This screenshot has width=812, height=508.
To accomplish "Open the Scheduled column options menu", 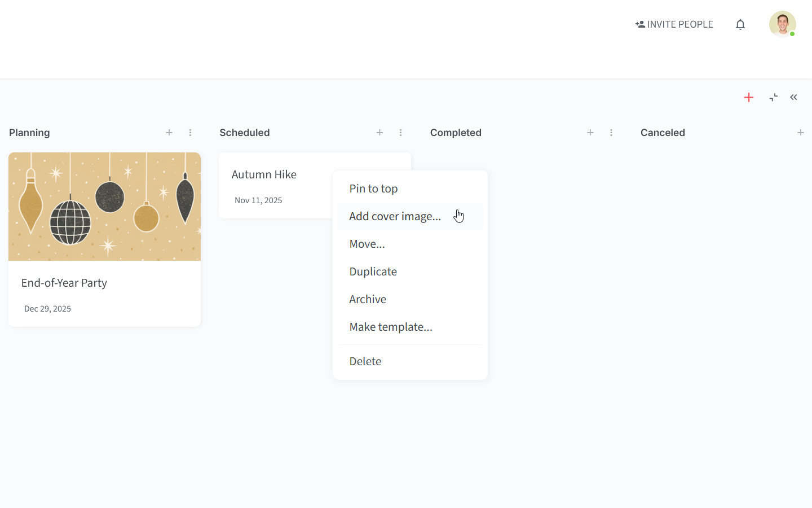I will tap(400, 133).
